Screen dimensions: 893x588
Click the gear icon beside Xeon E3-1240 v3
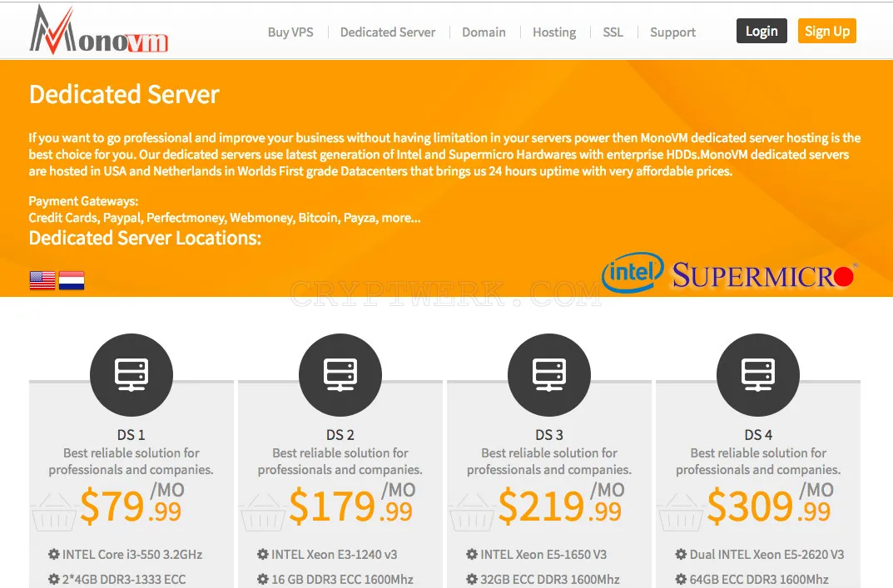click(262, 554)
